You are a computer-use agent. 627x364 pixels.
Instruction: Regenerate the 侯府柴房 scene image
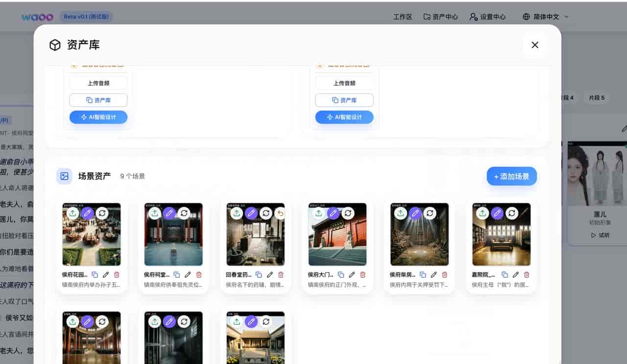point(430,213)
